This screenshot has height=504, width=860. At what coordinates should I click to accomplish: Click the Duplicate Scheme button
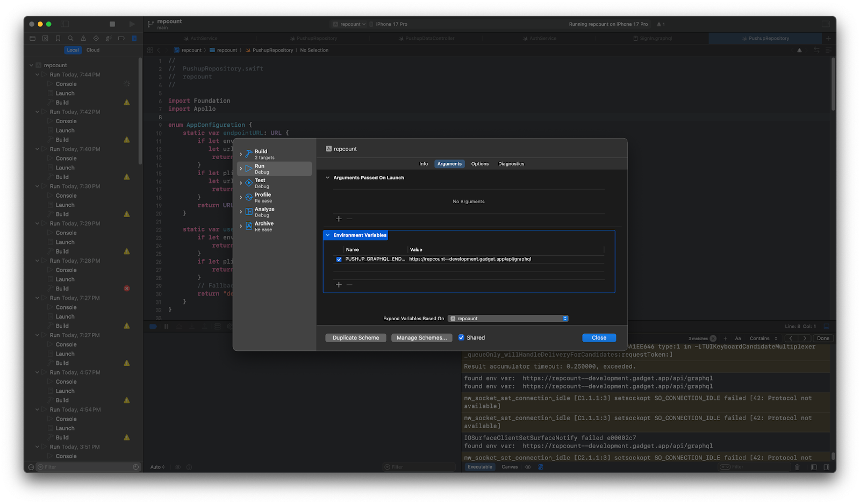coord(355,337)
